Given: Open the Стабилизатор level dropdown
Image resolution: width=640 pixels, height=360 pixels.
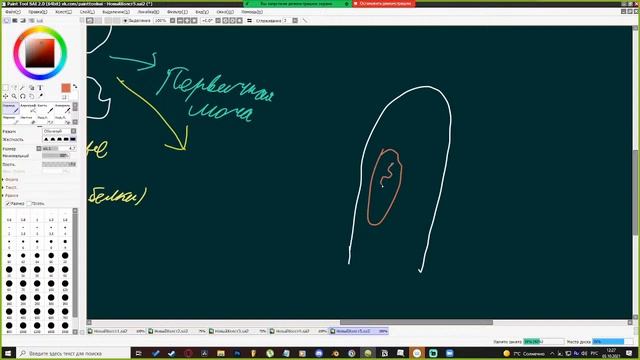Looking at the screenshot, I should (x=295, y=20).
